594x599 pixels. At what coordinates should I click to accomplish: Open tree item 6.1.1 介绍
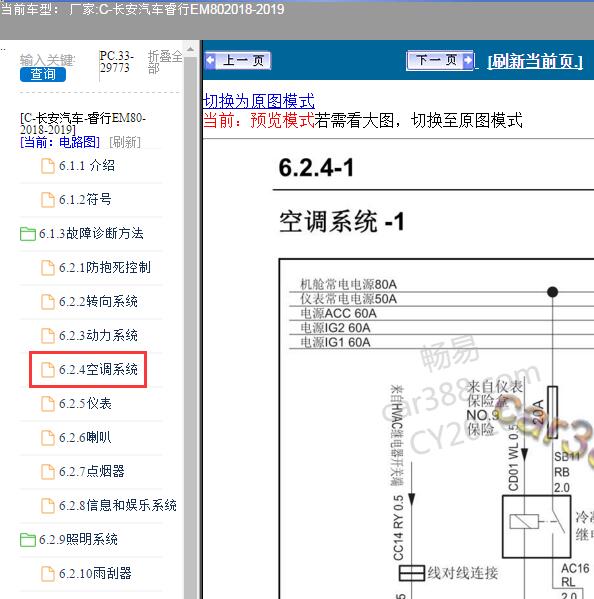[87, 166]
